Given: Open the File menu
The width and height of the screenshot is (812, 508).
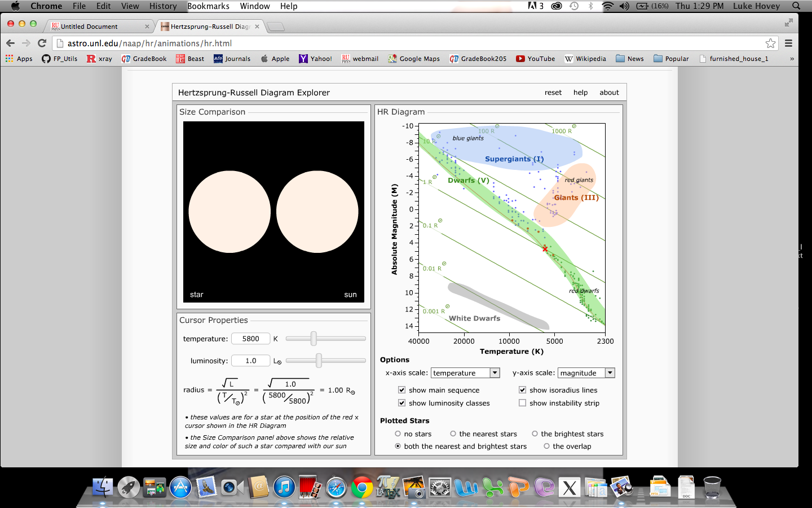Looking at the screenshot, I should click(79, 6).
